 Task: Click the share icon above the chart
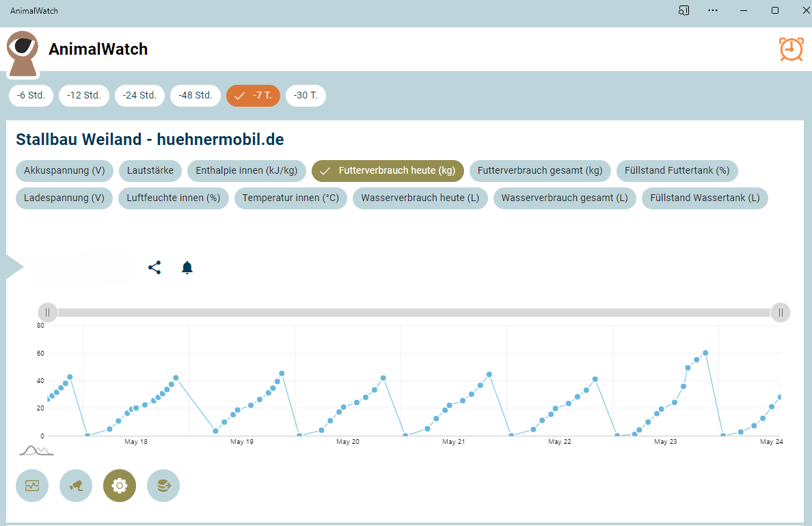(154, 267)
